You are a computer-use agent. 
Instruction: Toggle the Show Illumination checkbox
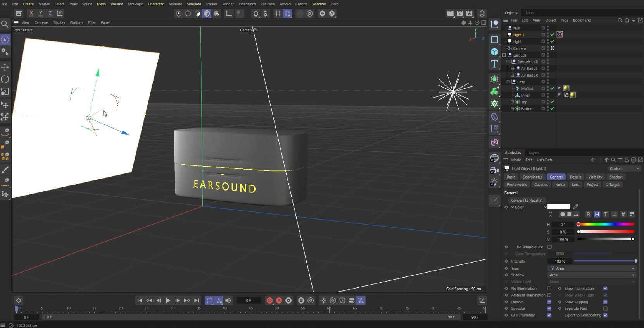tap(605, 289)
